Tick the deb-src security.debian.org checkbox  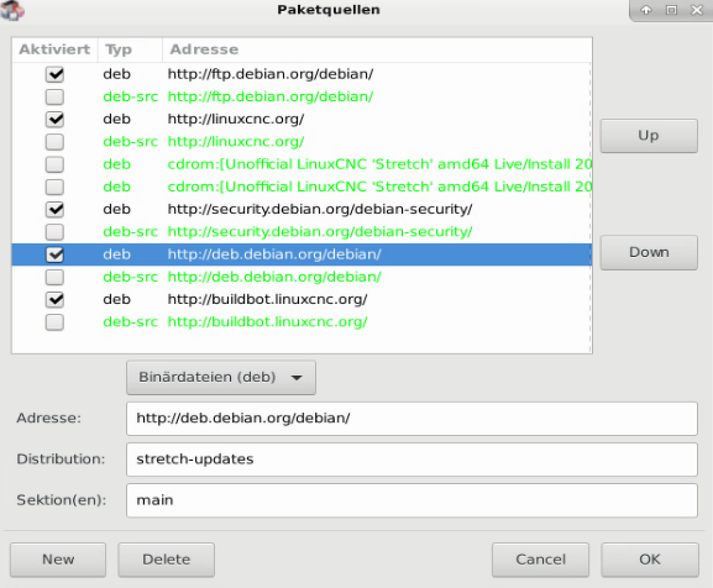click(x=54, y=232)
